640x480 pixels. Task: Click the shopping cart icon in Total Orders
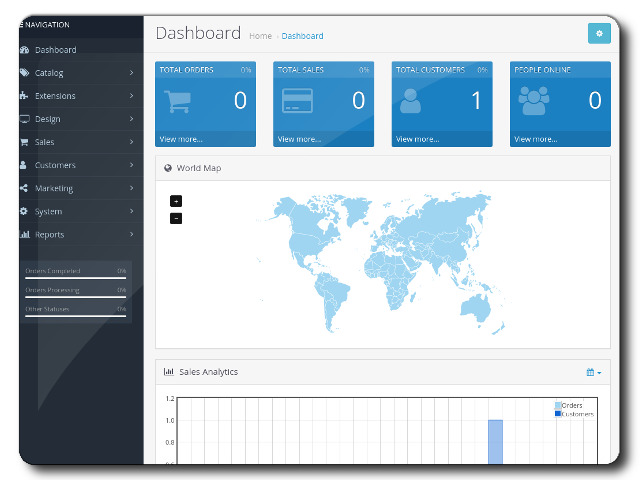click(177, 101)
